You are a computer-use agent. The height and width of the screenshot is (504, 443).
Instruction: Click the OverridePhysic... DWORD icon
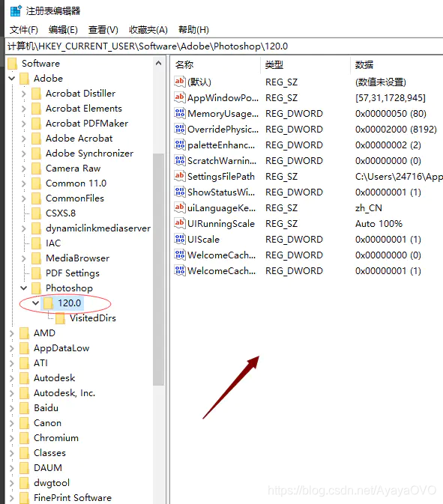(179, 129)
